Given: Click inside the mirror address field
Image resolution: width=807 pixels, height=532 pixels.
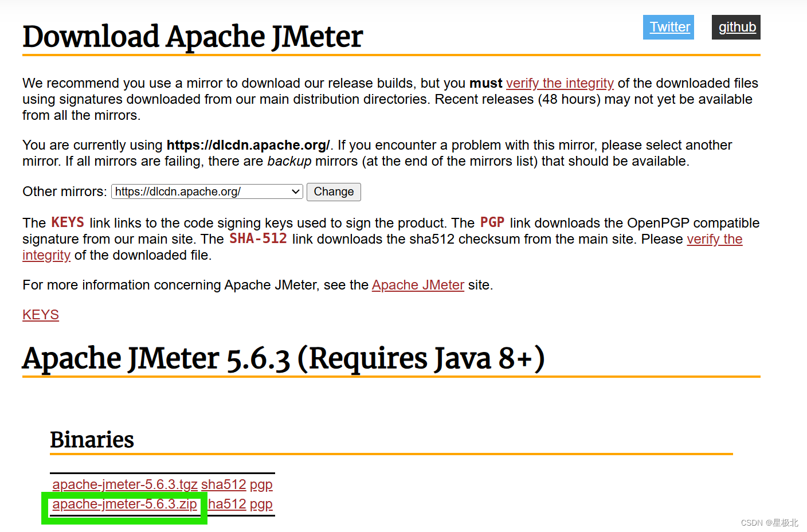Looking at the screenshot, I should 195,191.
